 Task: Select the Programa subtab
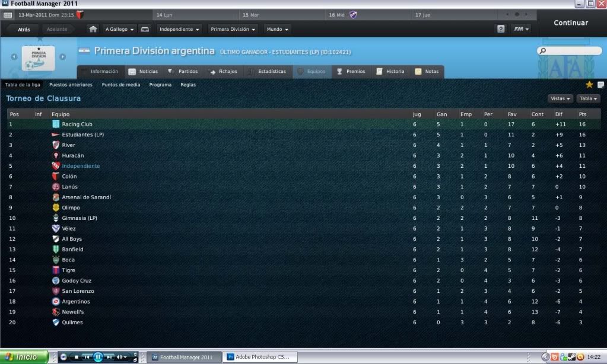pos(160,85)
